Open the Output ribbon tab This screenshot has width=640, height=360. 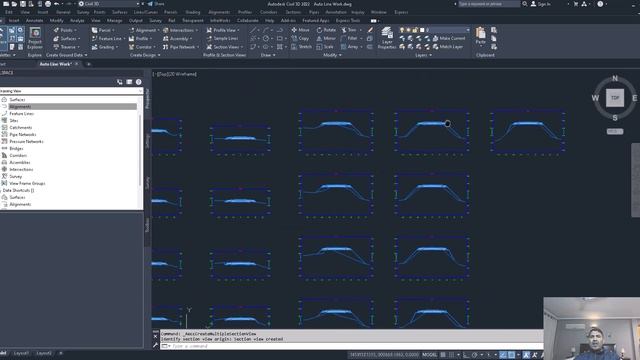[x=136, y=20]
